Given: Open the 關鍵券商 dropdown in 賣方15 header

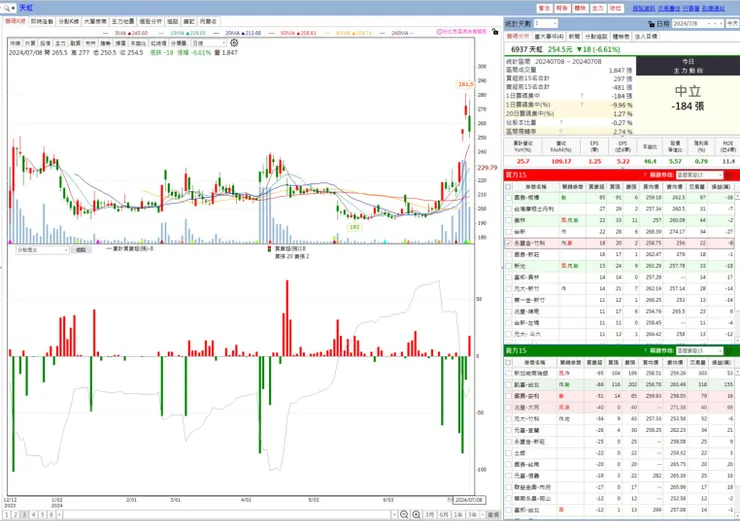Looking at the screenshot, I should [x=699, y=351].
